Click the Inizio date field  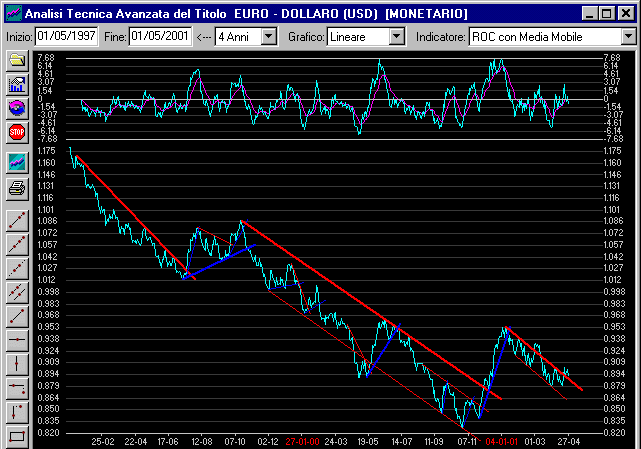[x=66, y=36]
